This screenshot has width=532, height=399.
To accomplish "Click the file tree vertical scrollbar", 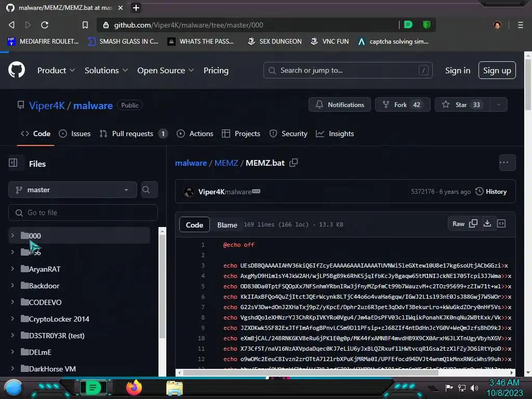I will tap(162, 287).
